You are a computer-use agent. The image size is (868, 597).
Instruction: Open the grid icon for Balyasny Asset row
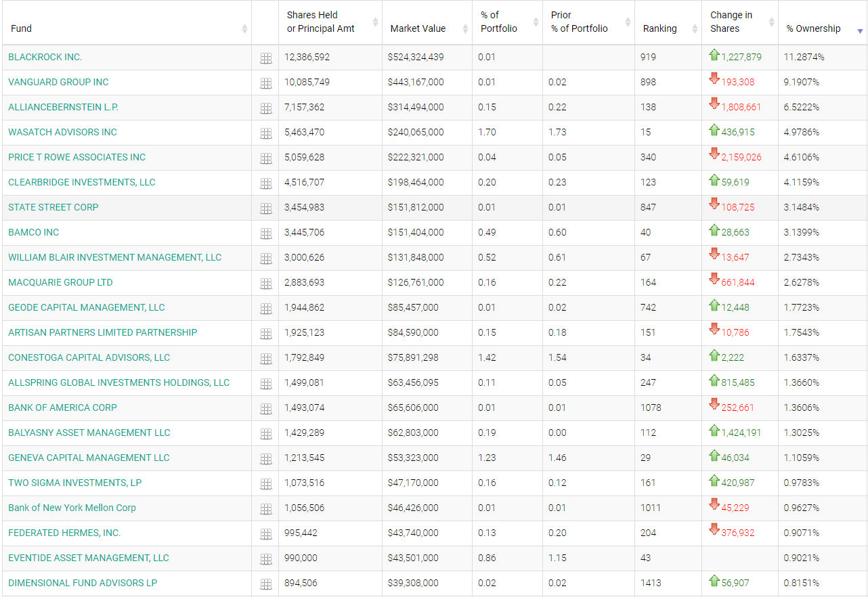pyautogui.click(x=265, y=434)
